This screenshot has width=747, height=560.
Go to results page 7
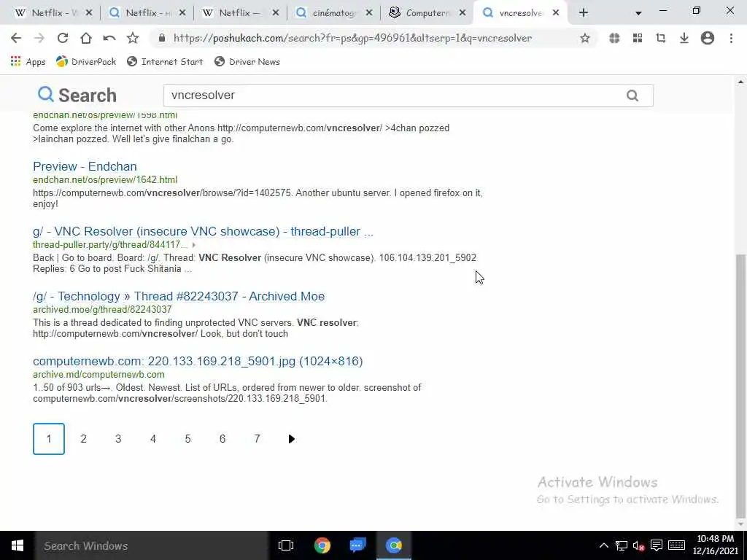[x=257, y=438]
